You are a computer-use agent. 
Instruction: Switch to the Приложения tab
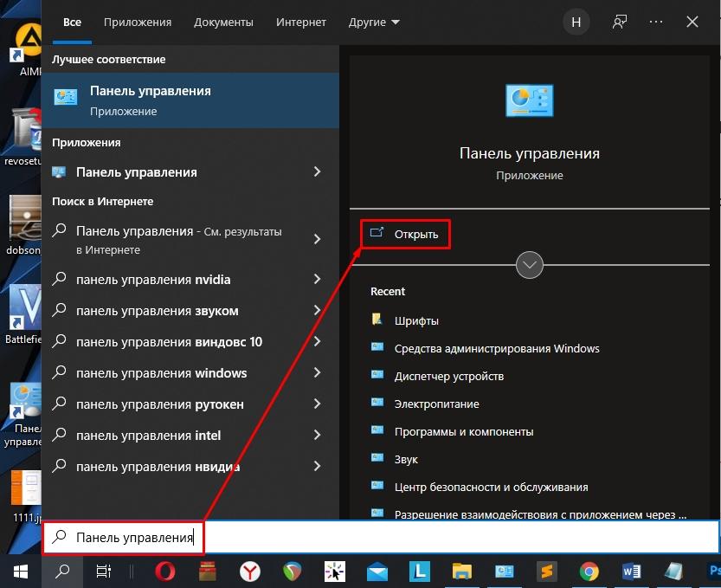138,23
